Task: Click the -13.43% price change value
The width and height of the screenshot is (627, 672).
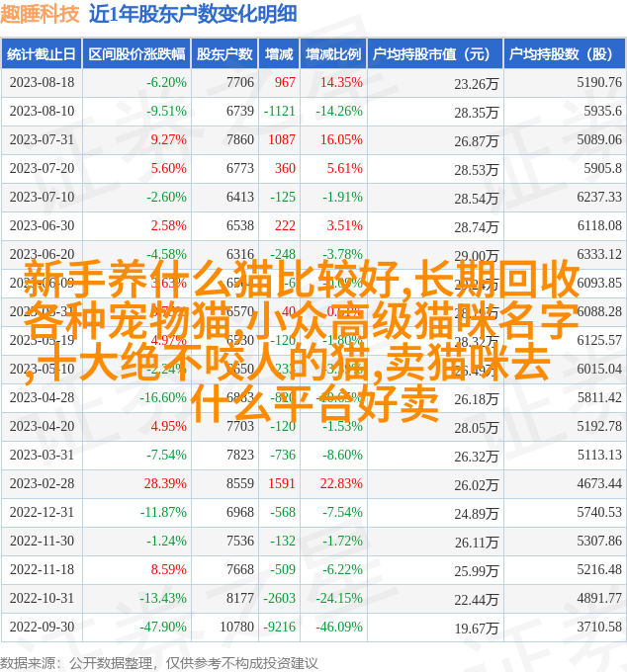Action: (163, 598)
